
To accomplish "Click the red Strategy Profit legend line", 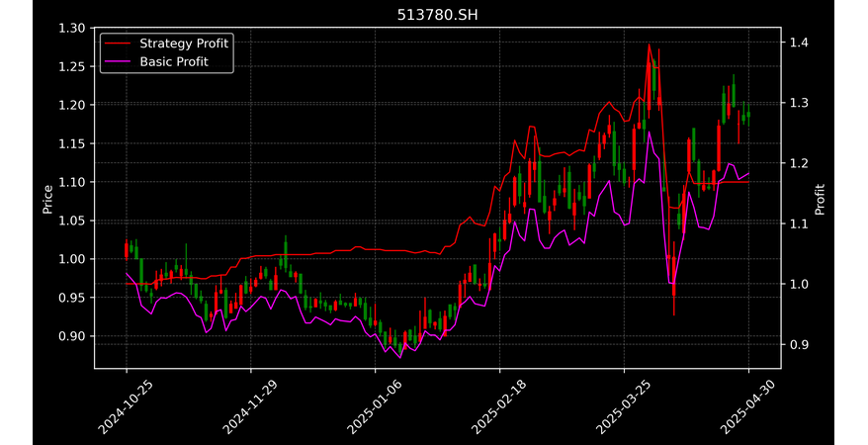I will tap(119, 44).
